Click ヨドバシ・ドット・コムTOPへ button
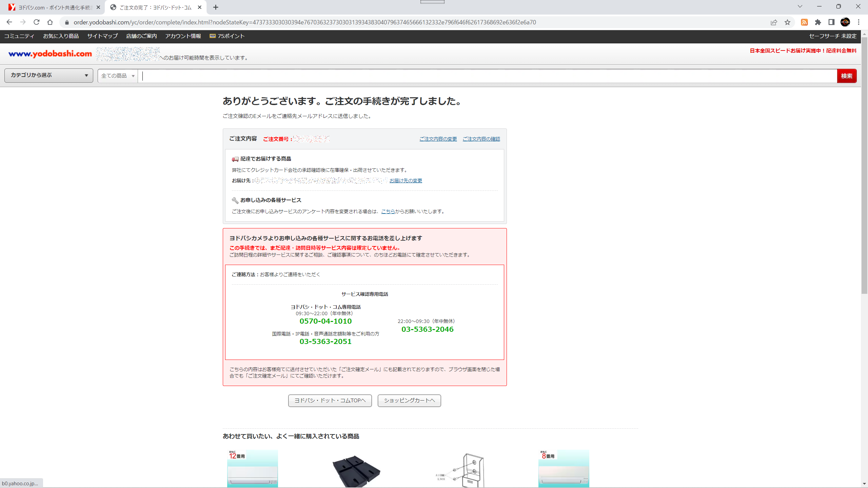Screen dimensions: 868x488 (330, 401)
